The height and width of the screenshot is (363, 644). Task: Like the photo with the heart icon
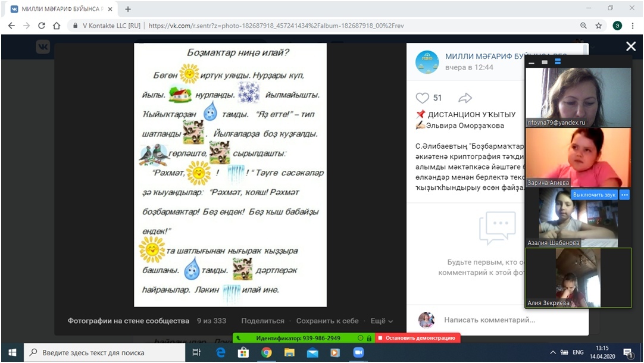(422, 98)
